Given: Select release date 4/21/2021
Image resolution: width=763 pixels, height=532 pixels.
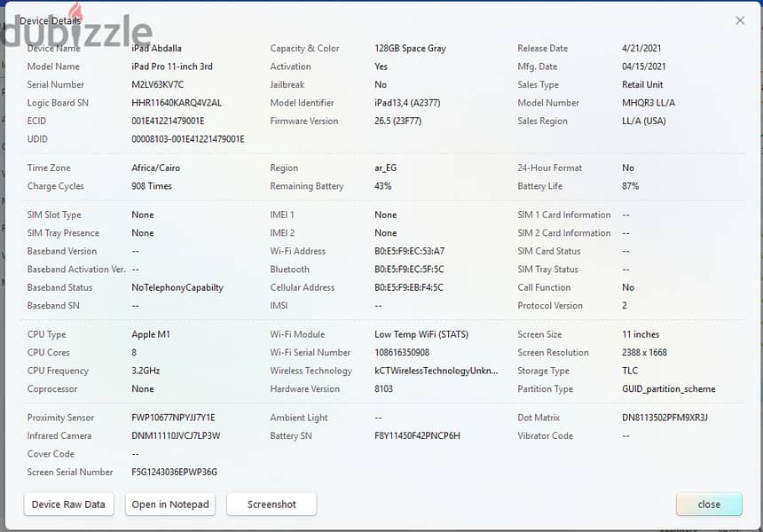Looking at the screenshot, I should [641, 48].
